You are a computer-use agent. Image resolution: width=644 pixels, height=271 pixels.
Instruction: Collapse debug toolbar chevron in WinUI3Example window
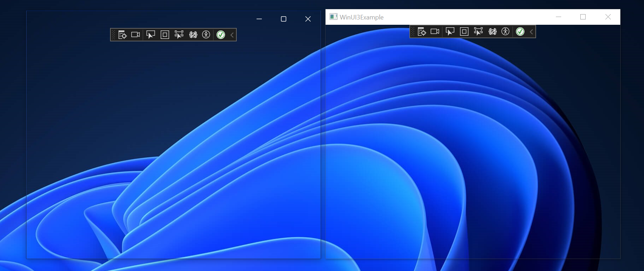click(x=531, y=31)
